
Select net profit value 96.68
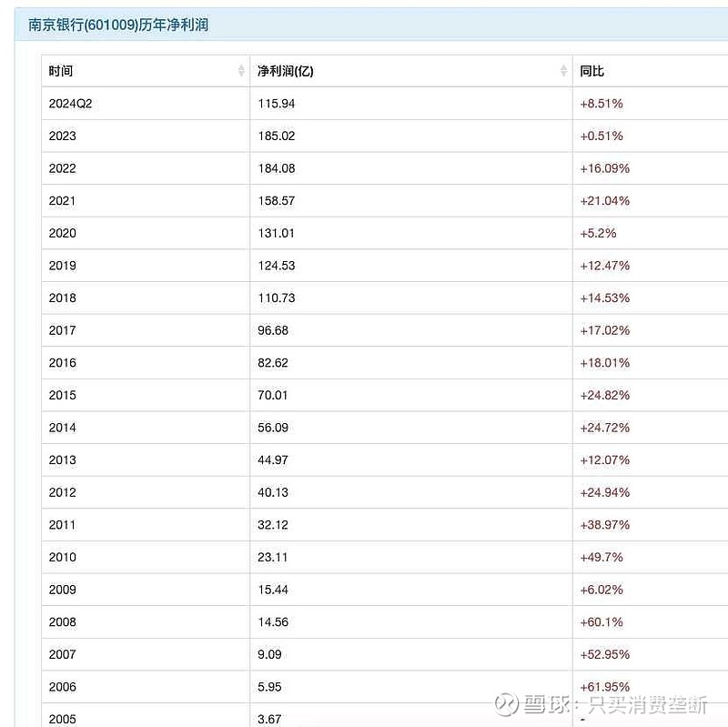pyautogui.click(x=273, y=330)
